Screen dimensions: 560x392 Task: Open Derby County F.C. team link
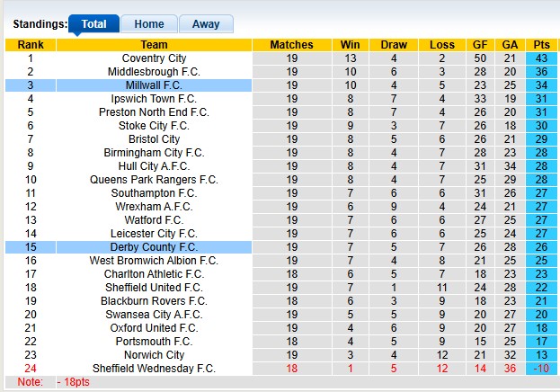coord(154,247)
